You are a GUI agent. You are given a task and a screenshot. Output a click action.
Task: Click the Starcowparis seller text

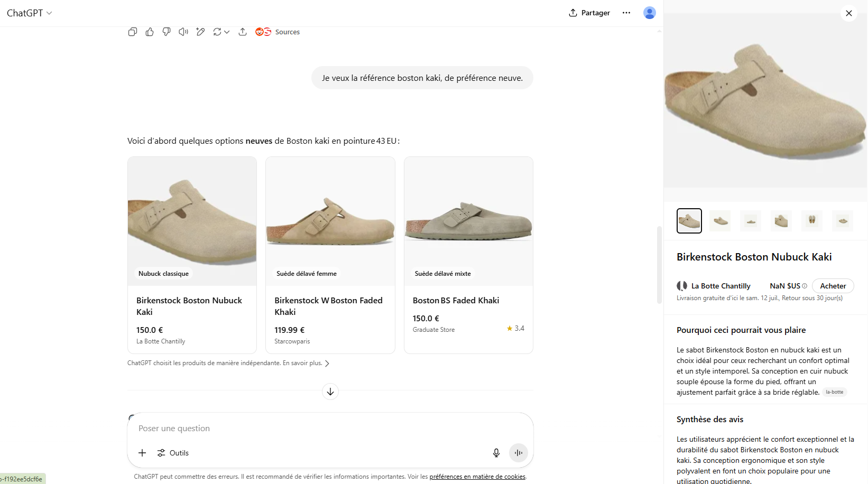[292, 341]
